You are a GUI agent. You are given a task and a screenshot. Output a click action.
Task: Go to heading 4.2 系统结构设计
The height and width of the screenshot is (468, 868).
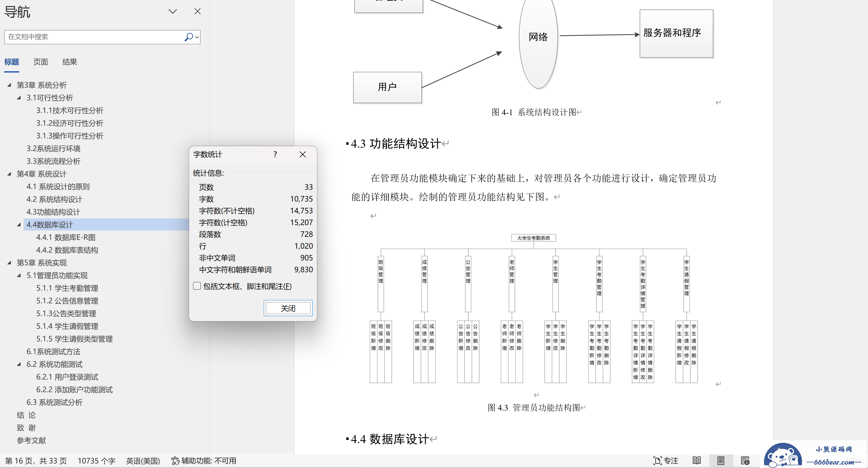54,199
